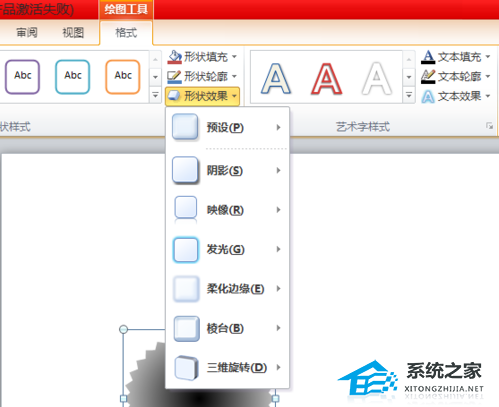
Task: Click the 形状效果 icon
Action: [x=174, y=96]
